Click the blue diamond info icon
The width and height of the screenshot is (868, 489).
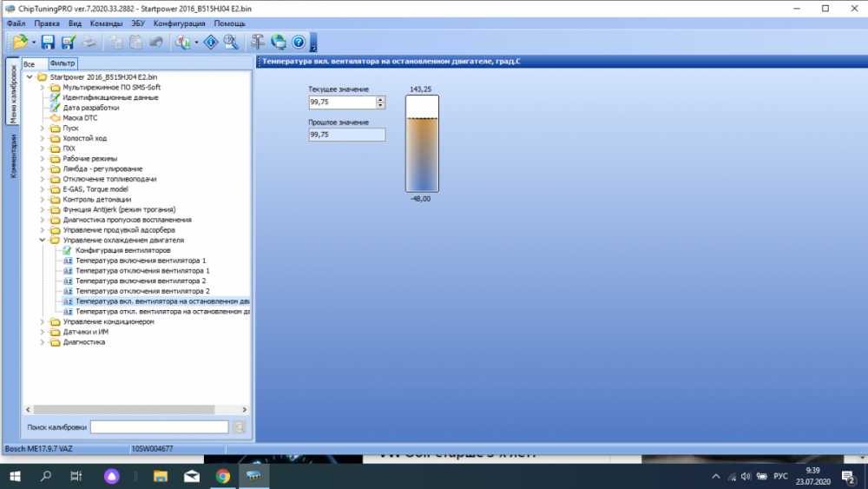coord(211,42)
